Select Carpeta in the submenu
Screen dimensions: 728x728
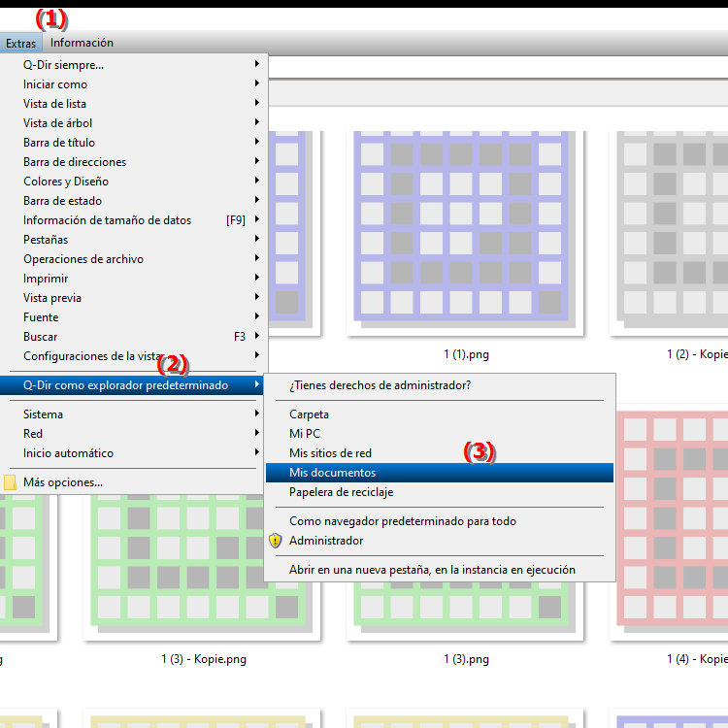(x=440, y=414)
